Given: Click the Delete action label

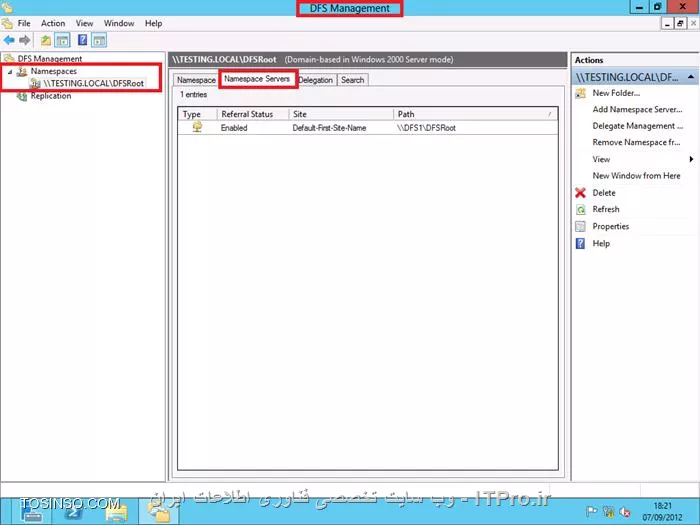Looking at the screenshot, I should click(604, 193).
